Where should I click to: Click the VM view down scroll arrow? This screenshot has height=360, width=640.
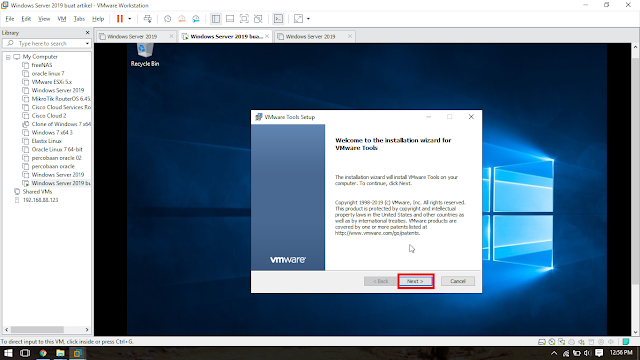point(636,333)
